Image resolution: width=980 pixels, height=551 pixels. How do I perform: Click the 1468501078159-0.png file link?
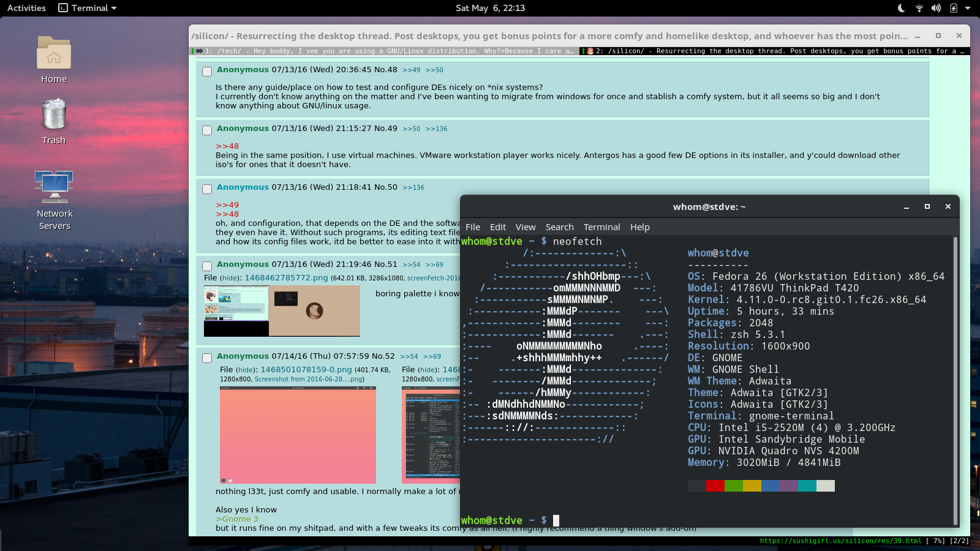pyautogui.click(x=306, y=370)
